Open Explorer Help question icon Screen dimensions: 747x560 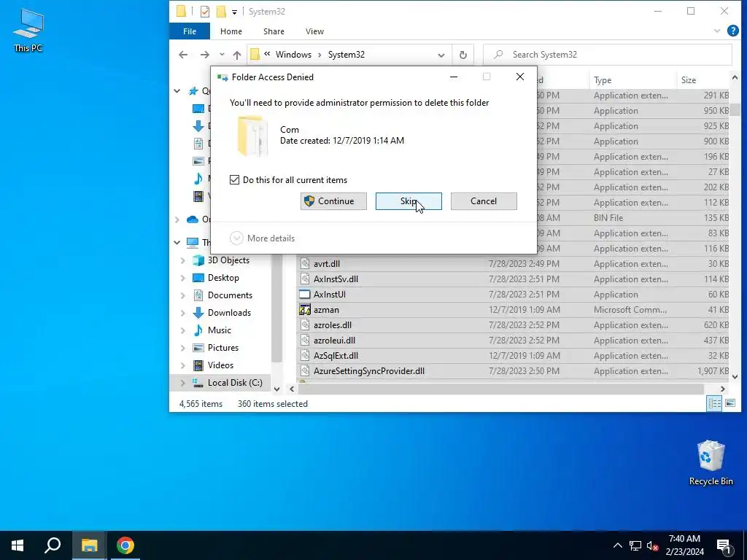coord(732,31)
